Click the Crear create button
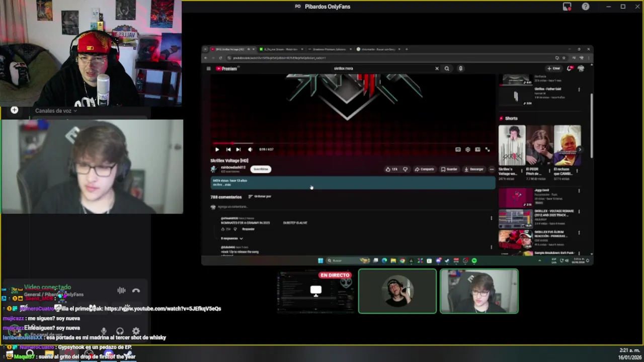This screenshot has width=644, height=362. coord(553,68)
